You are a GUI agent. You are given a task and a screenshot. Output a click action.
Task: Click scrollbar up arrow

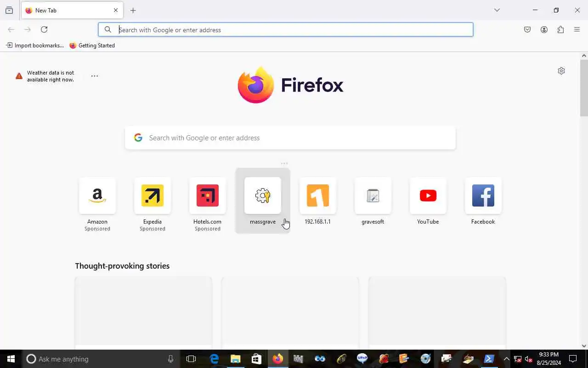584,56
